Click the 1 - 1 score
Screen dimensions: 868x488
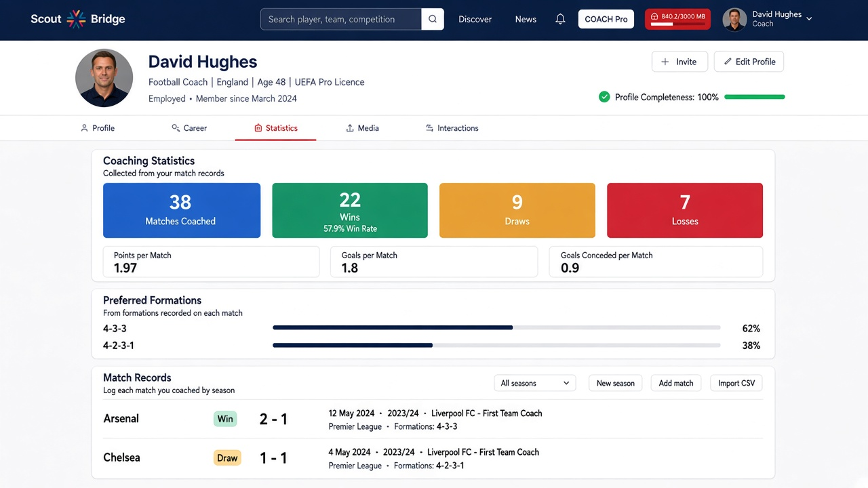pos(274,458)
